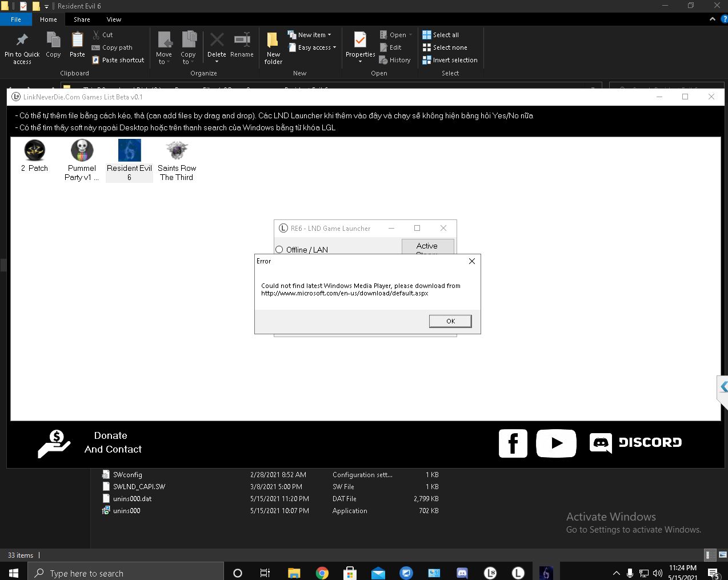The height and width of the screenshot is (580, 728).
Task: Open the Resident Evil 6 game icon
Action: point(129,151)
